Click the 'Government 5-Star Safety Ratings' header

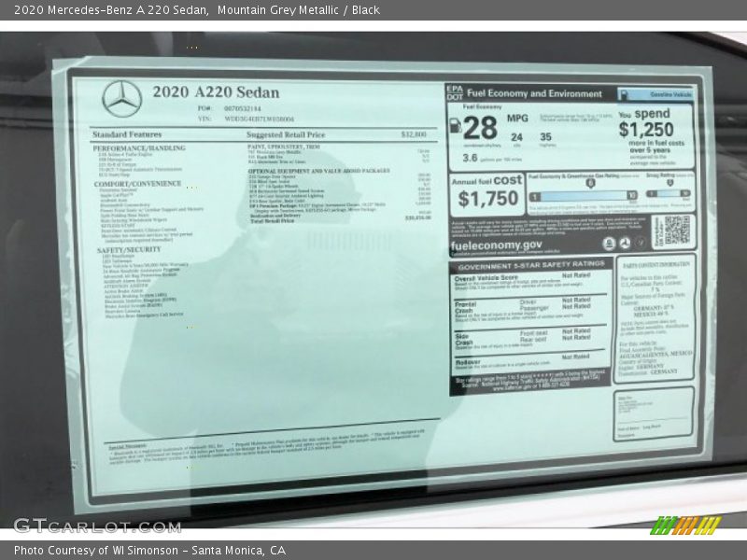(x=531, y=266)
